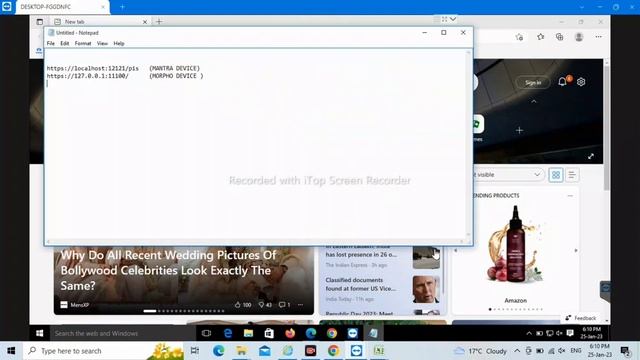Click the 127.0.0.1:11100 URL line in Notepad
Image resolution: width=640 pixels, height=360 pixels.
pos(87,76)
